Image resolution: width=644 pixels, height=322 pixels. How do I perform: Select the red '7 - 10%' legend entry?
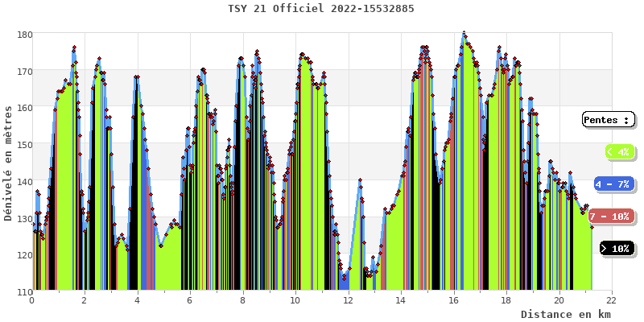pos(609,217)
